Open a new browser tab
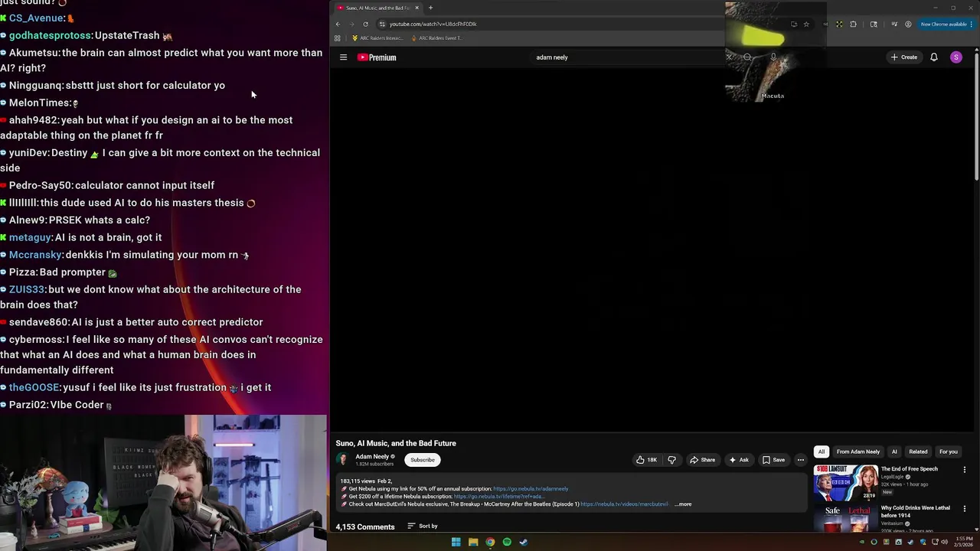 click(x=430, y=8)
